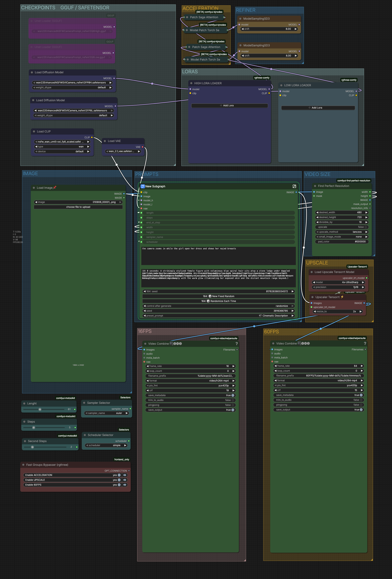Click New Fixed Random seed button

[x=218, y=296]
